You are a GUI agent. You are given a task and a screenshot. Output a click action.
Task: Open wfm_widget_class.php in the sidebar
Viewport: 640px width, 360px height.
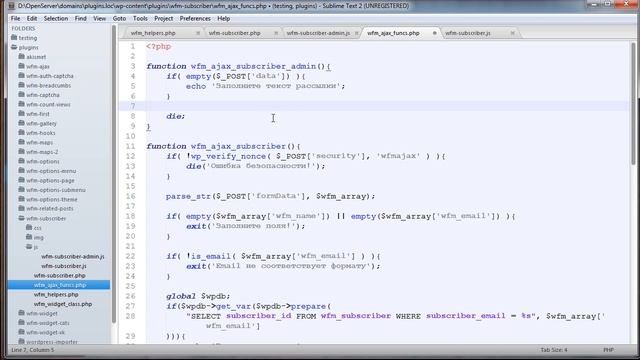coord(63,304)
